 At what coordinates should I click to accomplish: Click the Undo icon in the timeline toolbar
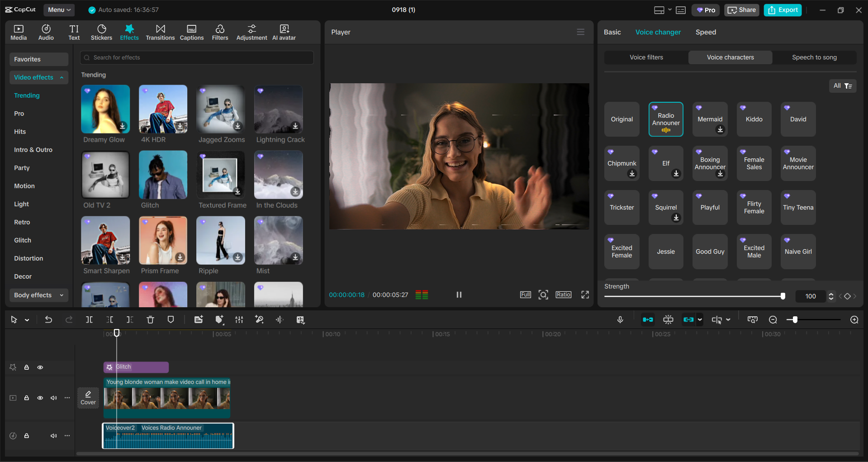coord(48,319)
